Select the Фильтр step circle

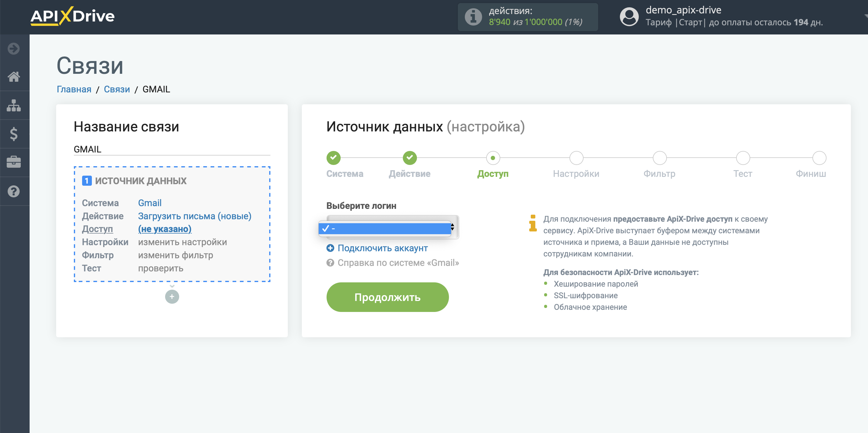(660, 158)
